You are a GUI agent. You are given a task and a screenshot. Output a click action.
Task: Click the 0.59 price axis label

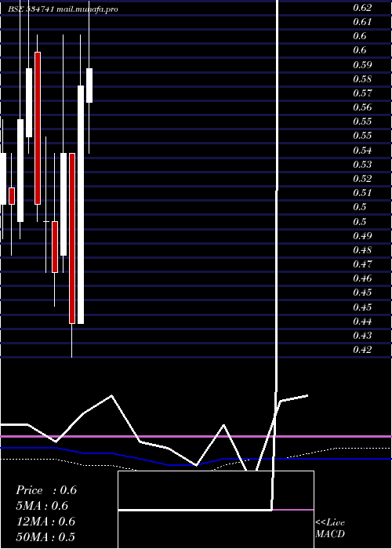362,65
